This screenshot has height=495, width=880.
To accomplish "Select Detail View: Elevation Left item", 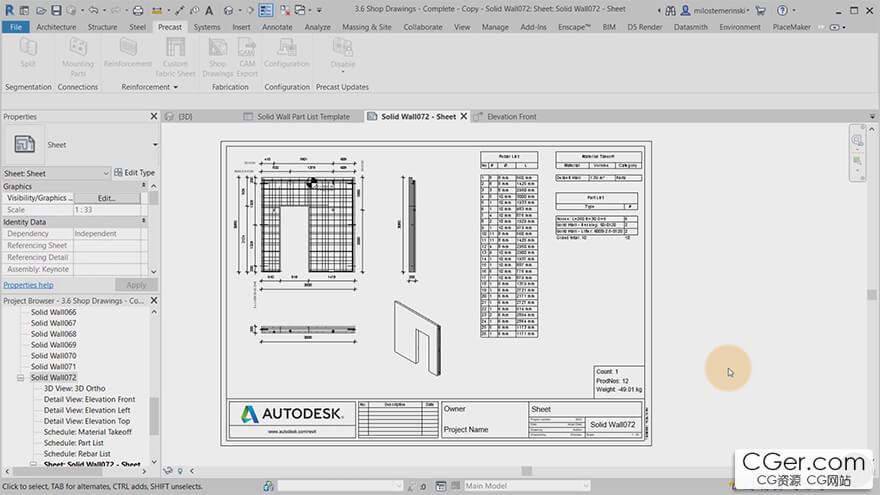I will tap(87, 410).
